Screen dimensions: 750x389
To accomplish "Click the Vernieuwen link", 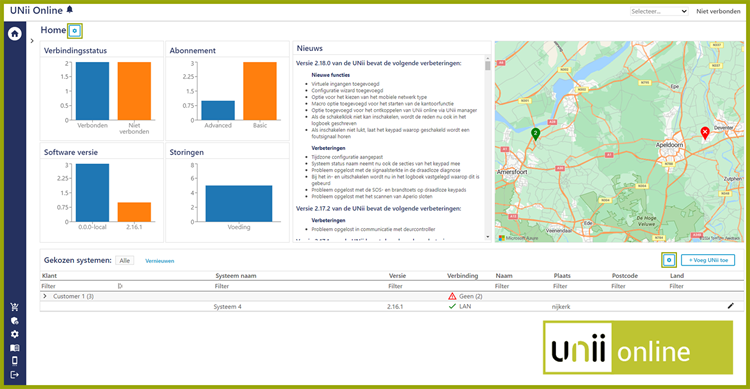I will 160,261.
